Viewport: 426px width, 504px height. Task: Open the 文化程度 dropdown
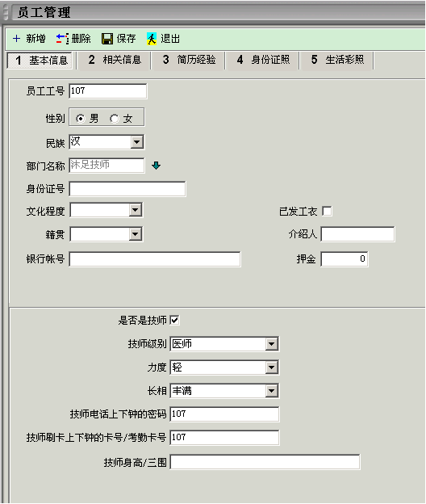[x=136, y=211]
